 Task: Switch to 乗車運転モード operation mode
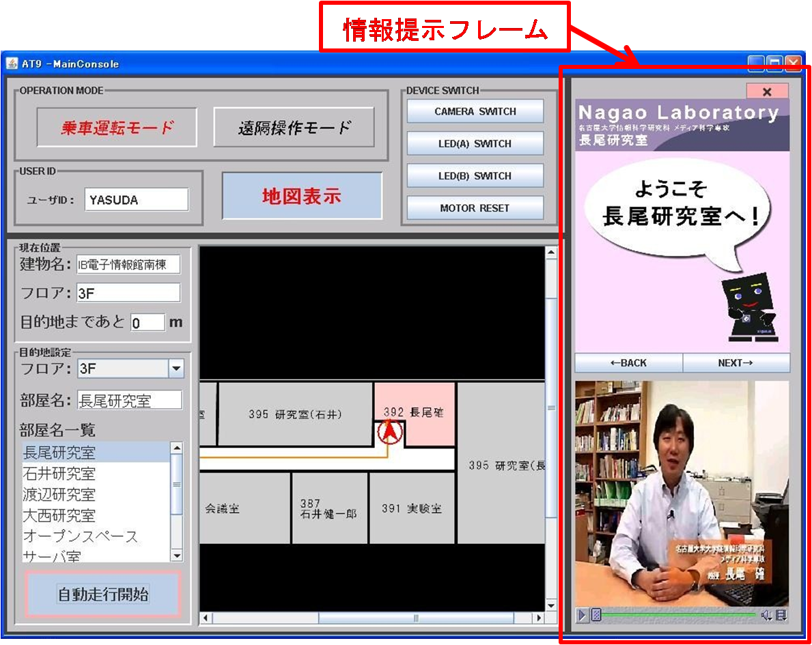click(x=117, y=128)
